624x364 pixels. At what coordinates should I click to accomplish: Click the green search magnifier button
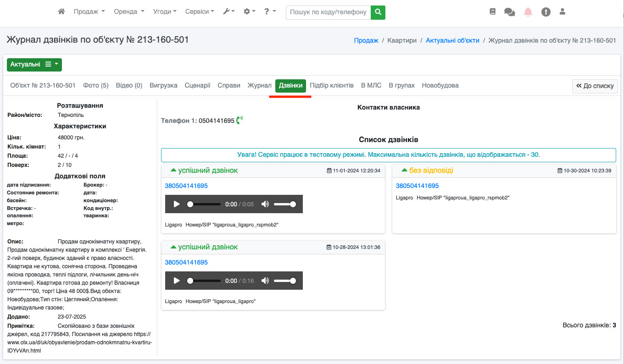[x=378, y=12]
